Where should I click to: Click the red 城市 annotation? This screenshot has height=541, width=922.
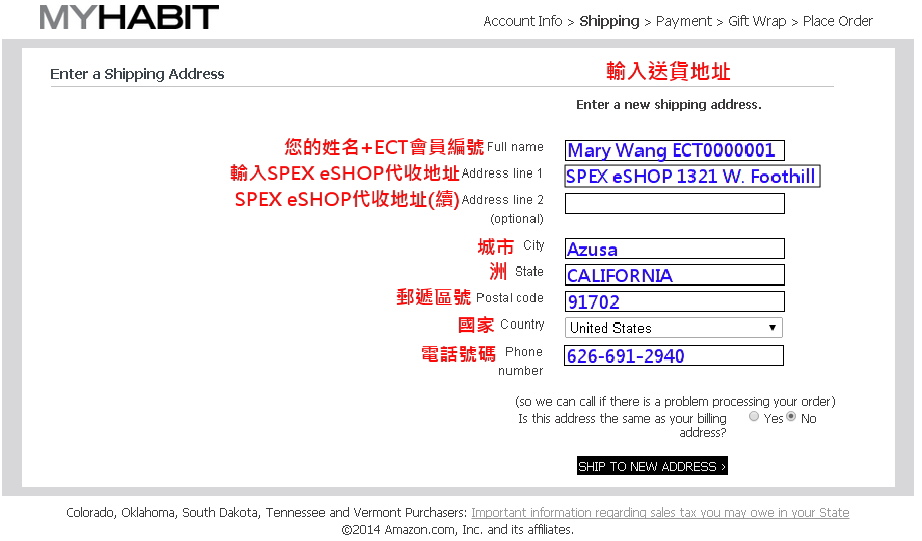point(496,246)
